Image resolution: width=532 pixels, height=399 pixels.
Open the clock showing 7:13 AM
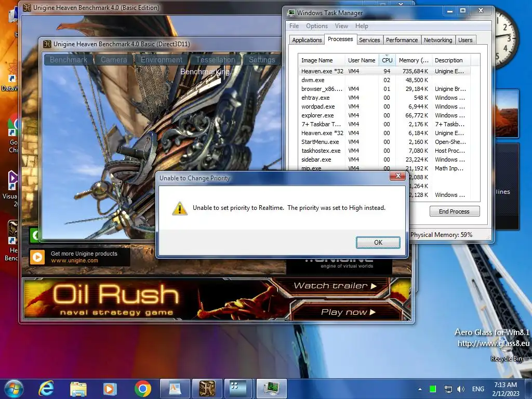(x=506, y=389)
